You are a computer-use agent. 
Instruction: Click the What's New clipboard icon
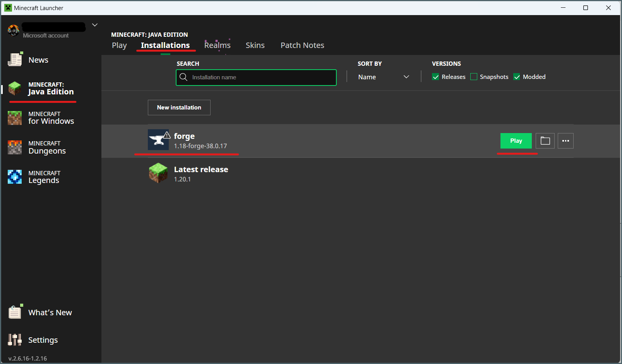coord(15,312)
